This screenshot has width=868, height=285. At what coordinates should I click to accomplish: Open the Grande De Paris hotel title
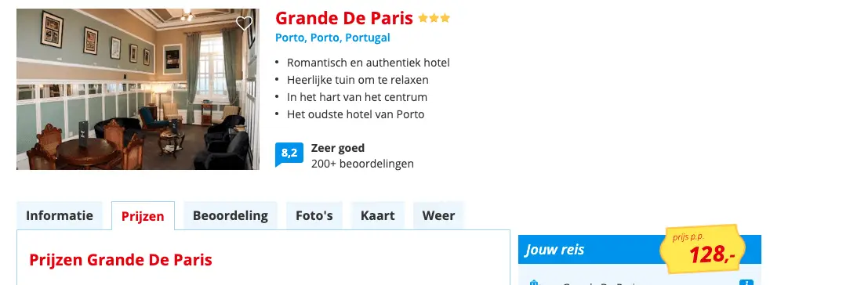pos(344,18)
